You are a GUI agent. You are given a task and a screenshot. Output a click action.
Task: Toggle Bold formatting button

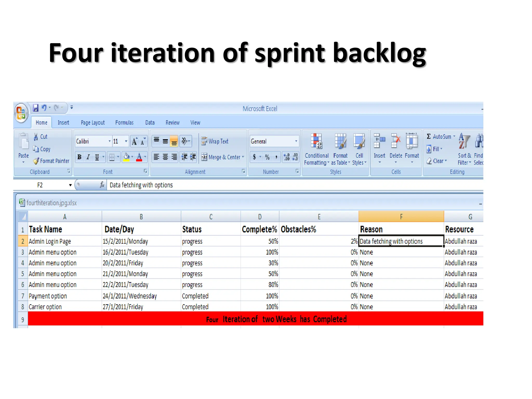coord(79,157)
